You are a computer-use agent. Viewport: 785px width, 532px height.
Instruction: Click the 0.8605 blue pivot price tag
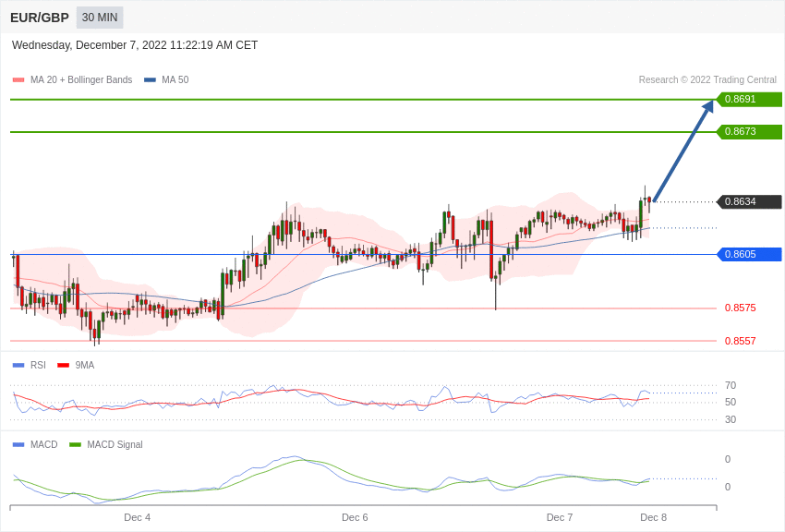coord(749,255)
